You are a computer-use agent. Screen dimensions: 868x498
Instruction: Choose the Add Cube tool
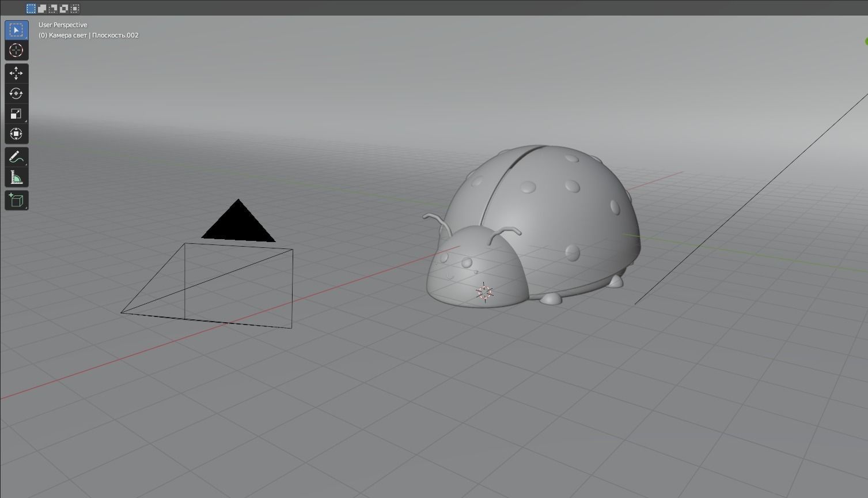coord(16,201)
